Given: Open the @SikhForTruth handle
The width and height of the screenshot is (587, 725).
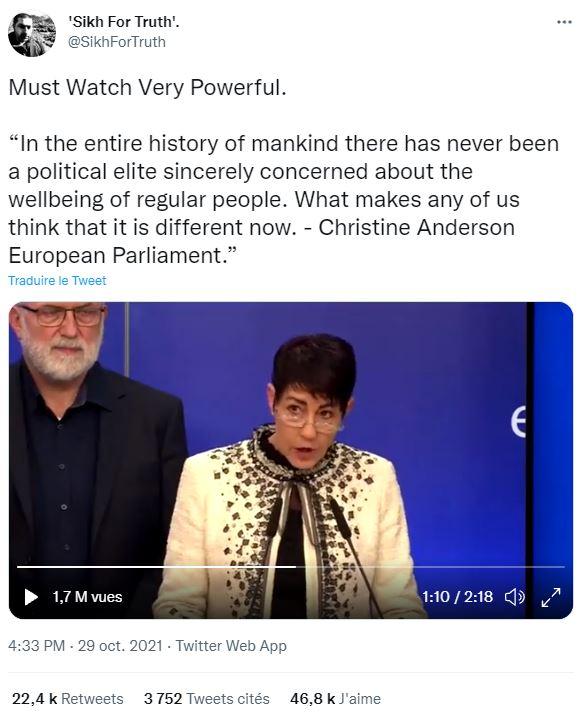Looking at the screenshot, I should pyautogui.click(x=117, y=42).
